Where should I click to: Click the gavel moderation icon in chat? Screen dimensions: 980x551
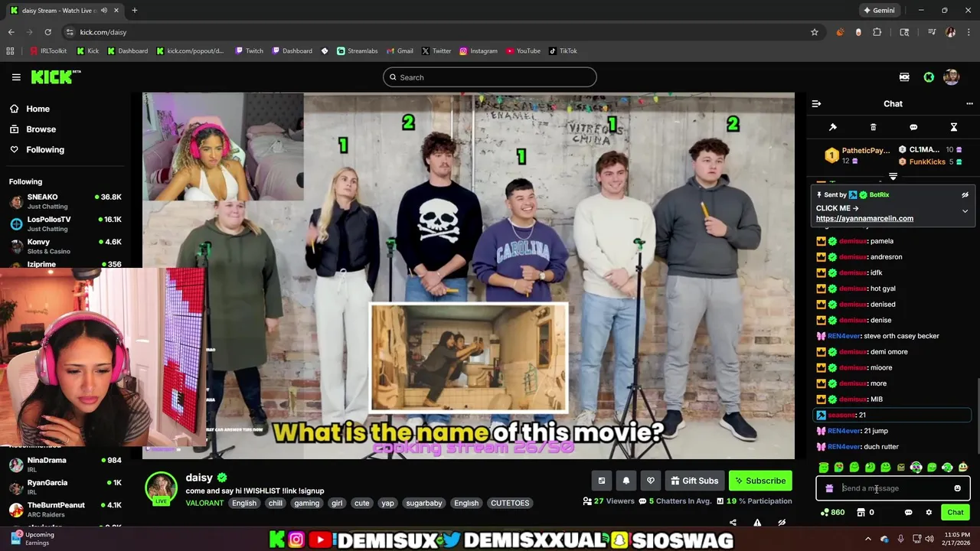[833, 127]
